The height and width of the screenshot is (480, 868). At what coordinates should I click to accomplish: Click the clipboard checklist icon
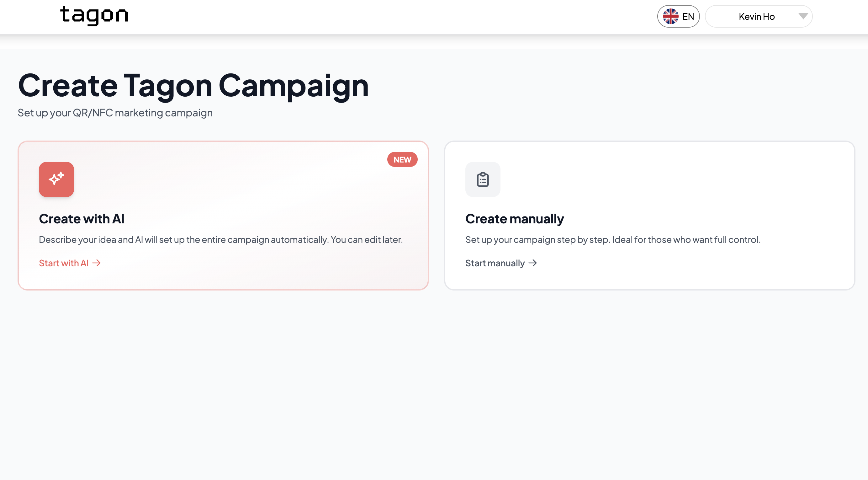pos(483,179)
